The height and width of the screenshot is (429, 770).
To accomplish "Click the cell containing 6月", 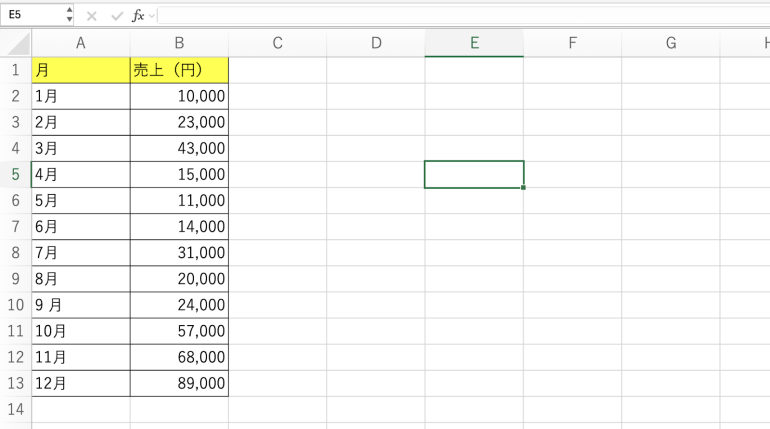I will [81, 226].
